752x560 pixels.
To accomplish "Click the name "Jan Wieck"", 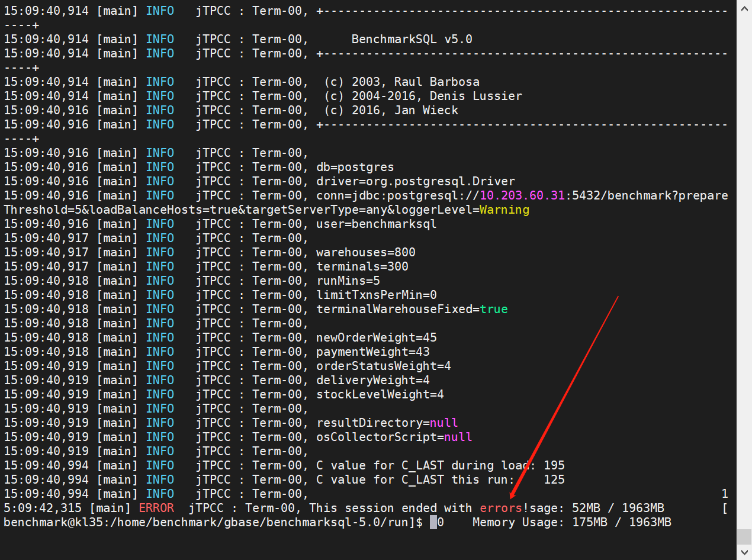I will click(426, 110).
